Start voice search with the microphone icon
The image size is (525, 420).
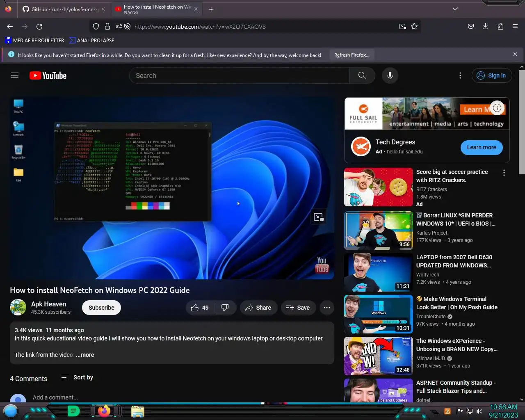pyautogui.click(x=390, y=75)
